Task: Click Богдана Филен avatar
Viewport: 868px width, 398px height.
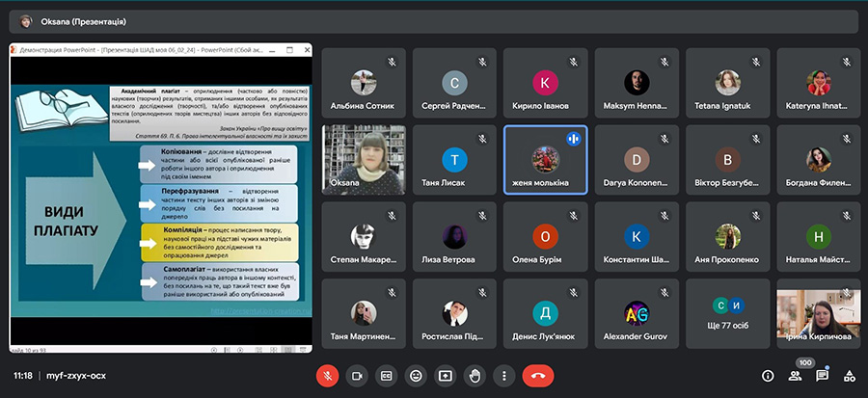Action: click(x=819, y=160)
